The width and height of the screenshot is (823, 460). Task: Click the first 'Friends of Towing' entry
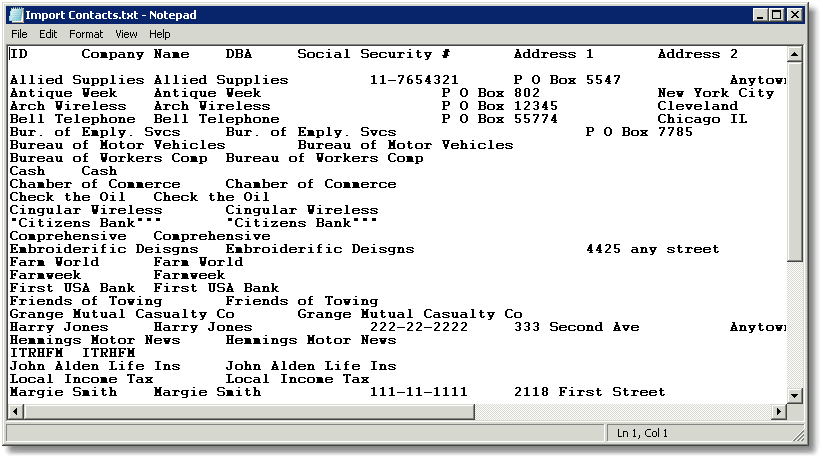86,301
